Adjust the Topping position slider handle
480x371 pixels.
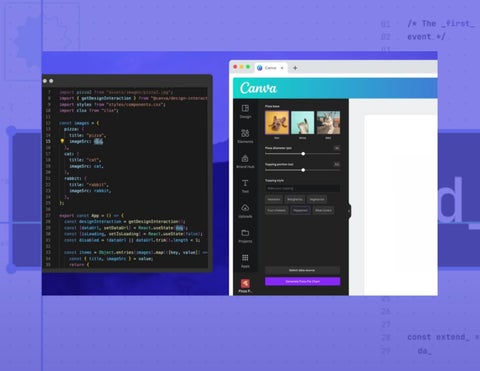point(303,170)
